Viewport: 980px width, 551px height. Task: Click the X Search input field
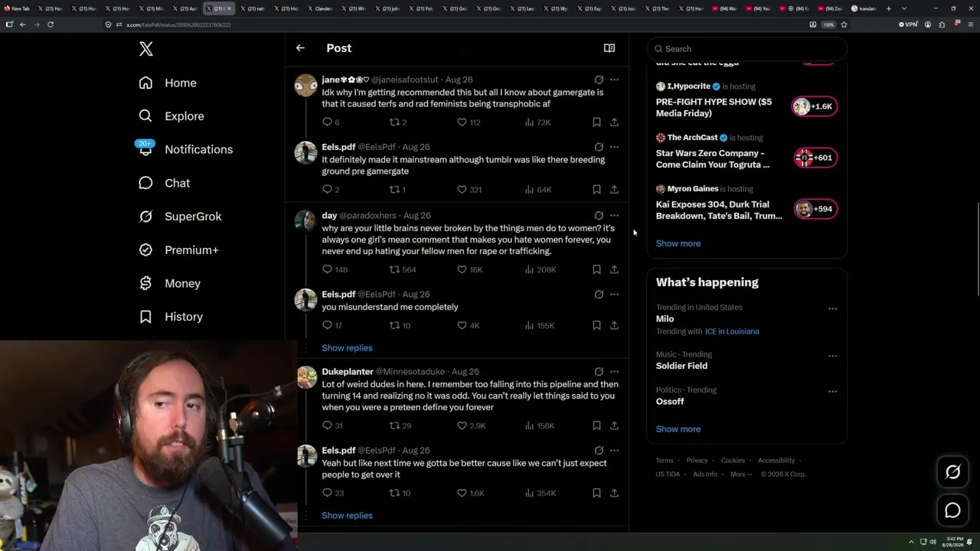coord(746,49)
